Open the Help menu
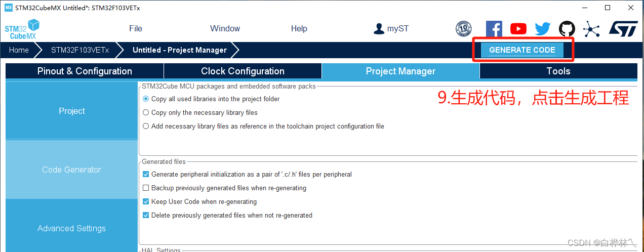644x252 pixels. (299, 29)
